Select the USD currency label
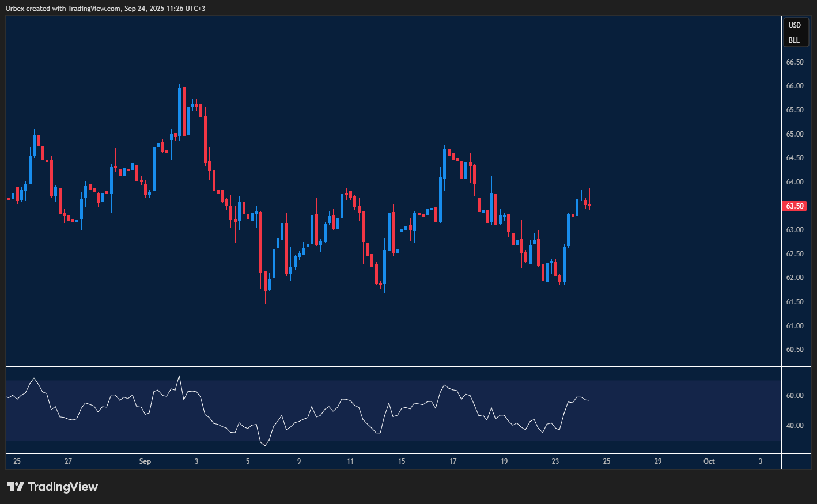The image size is (817, 504). pyautogui.click(x=795, y=25)
